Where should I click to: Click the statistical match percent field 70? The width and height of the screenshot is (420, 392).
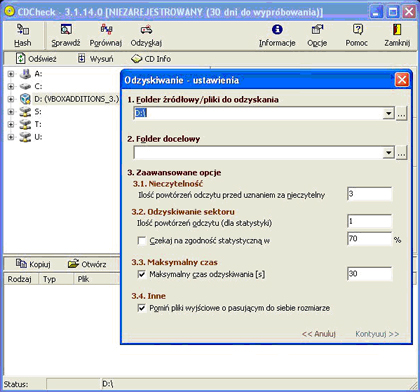[369, 239]
